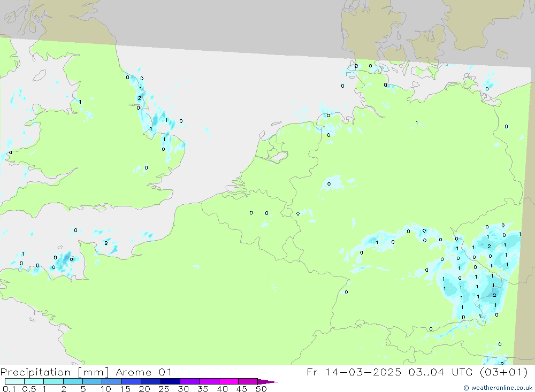Viewport: 535px width, 392px height.
Task: Click the 25–30 mm navy legend swatch
Action: 170,381
